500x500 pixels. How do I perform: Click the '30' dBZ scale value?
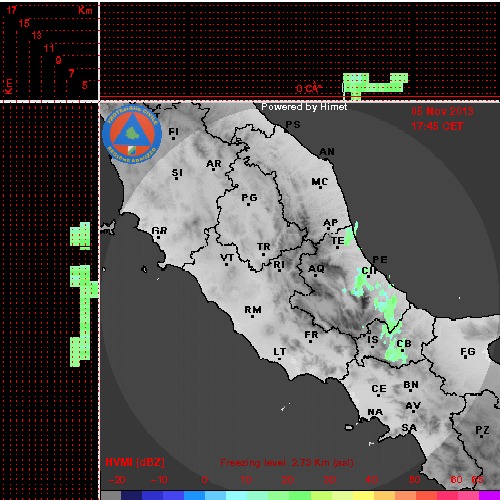point(329,480)
